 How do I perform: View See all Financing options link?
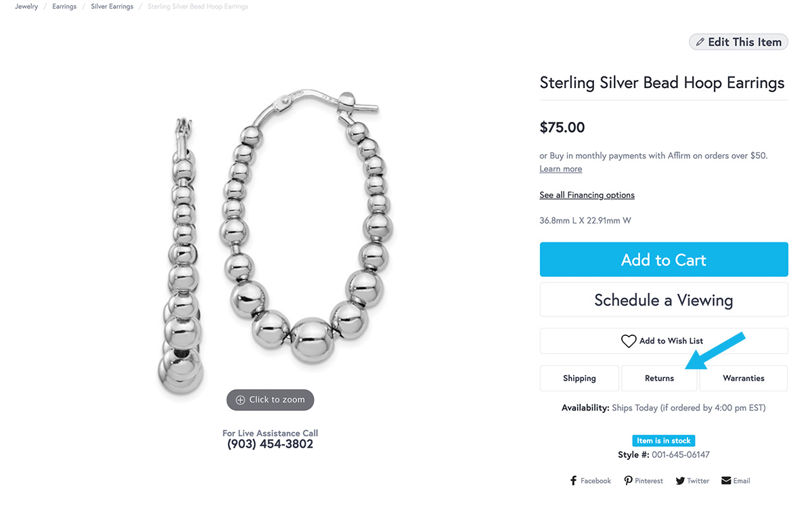[587, 195]
